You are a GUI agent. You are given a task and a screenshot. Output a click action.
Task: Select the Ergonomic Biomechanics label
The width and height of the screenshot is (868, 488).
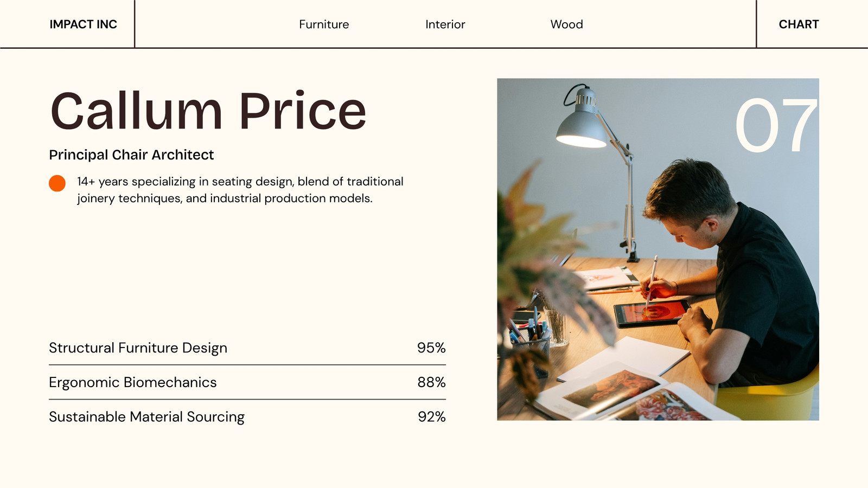pyautogui.click(x=133, y=382)
